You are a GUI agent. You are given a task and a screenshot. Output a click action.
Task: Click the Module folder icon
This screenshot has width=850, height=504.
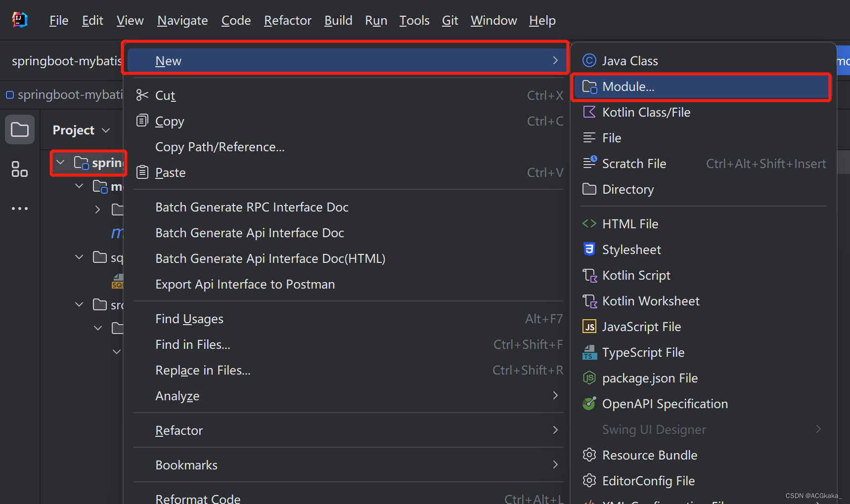589,87
